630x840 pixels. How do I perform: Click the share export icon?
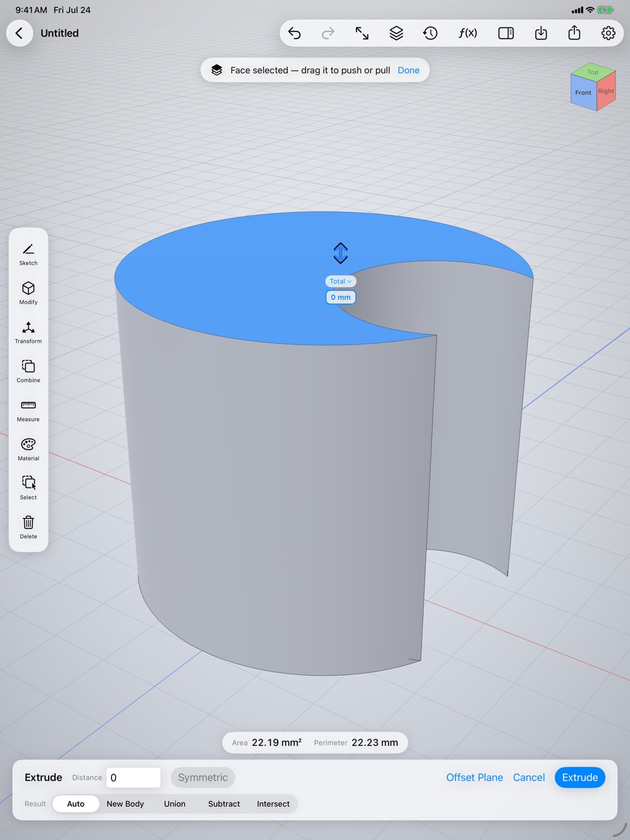[x=574, y=32]
